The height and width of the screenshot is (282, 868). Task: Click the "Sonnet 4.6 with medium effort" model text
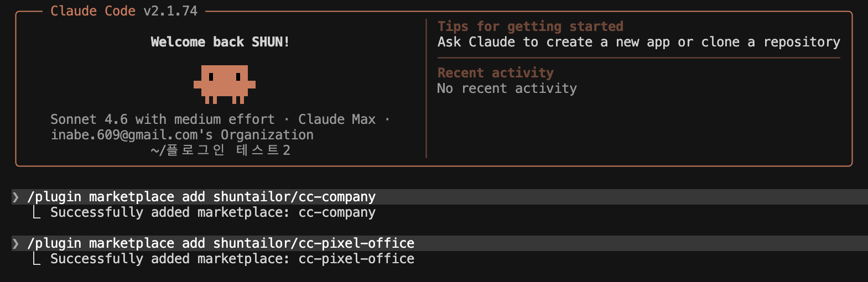point(163,119)
